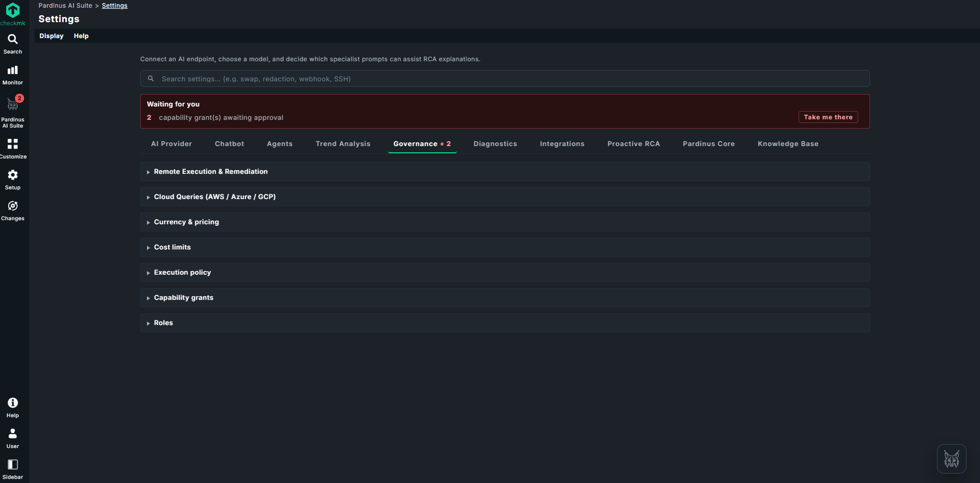This screenshot has height=483, width=980.
Task: Open the Pardinus lynx chat launcher
Action: [952, 459]
